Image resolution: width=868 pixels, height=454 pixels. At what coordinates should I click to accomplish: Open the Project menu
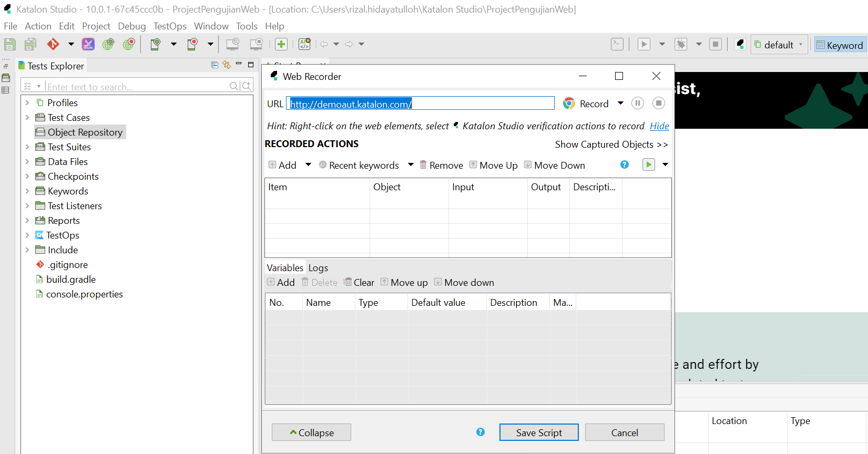pos(96,26)
